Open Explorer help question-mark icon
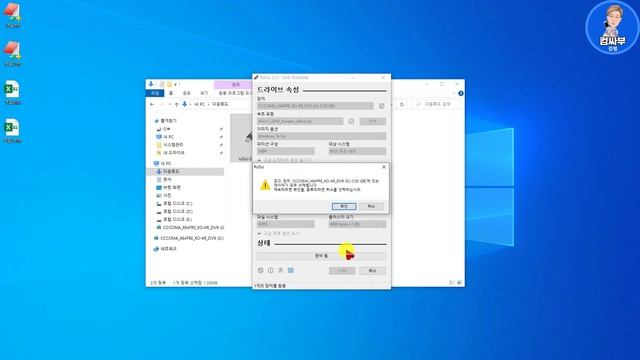The width and height of the screenshot is (640, 360). [461, 93]
